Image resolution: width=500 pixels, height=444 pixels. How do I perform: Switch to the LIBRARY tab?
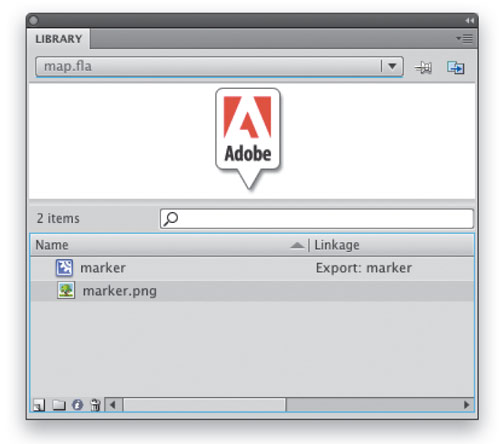(x=59, y=39)
